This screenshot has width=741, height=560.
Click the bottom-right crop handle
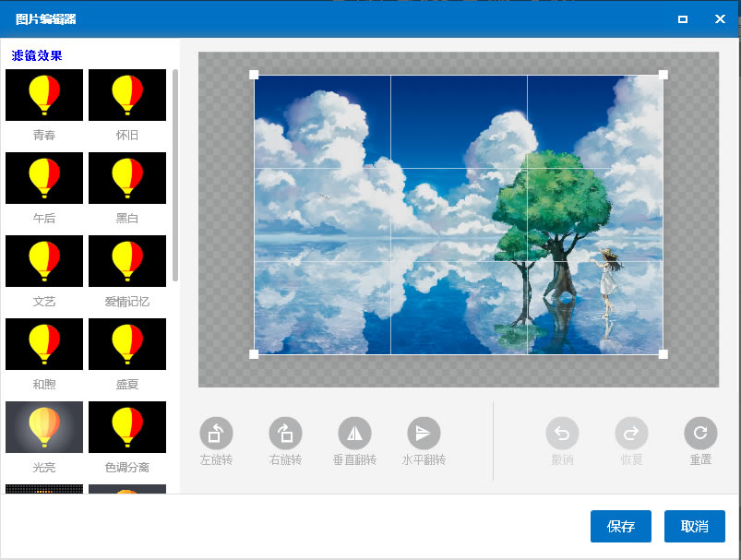(x=663, y=354)
